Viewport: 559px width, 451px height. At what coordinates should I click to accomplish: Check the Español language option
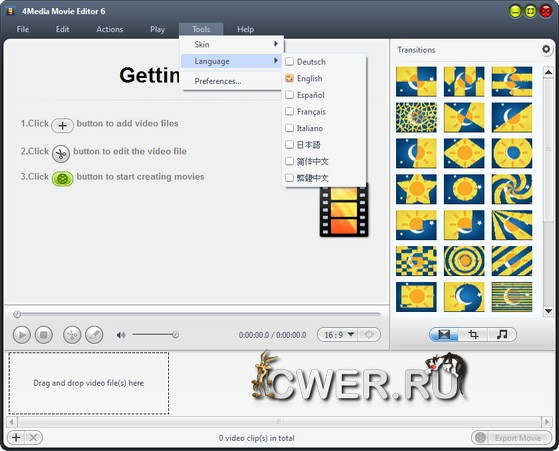[289, 94]
